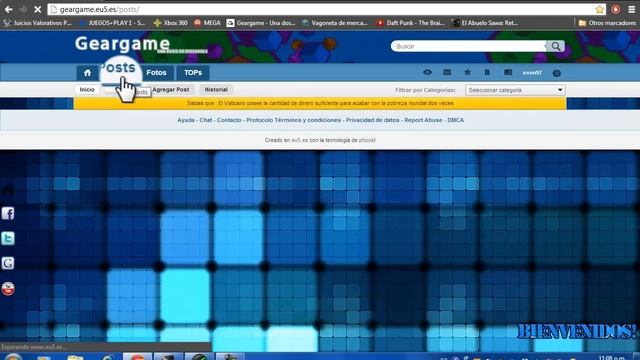Open the username profile link in navbar
Screen dimensions: 640x360
click(x=532, y=73)
